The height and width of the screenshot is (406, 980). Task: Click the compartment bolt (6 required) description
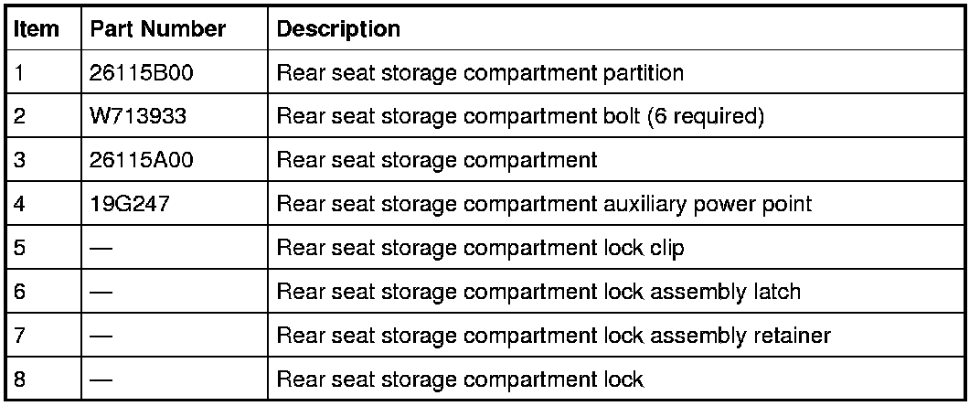(x=519, y=116)
